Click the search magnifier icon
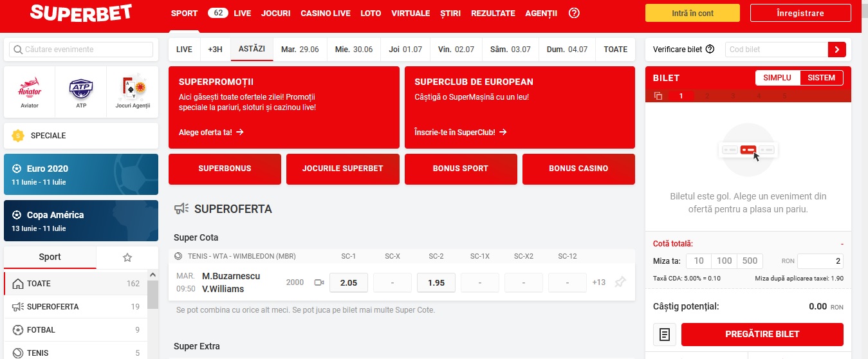868x359 pixels. pyautogui.click(x=18, y=50)
